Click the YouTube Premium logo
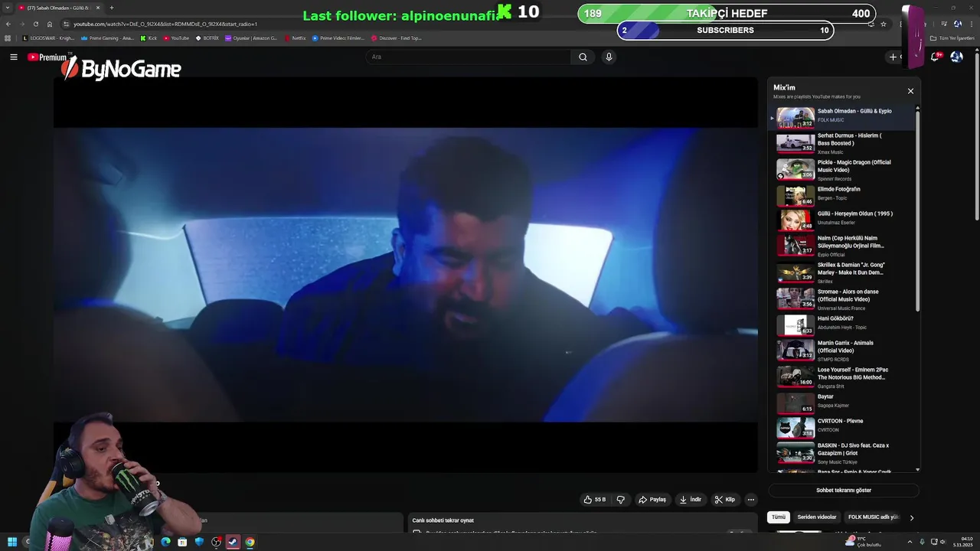Screen dimensions: 980x551 tap(47, 57)
